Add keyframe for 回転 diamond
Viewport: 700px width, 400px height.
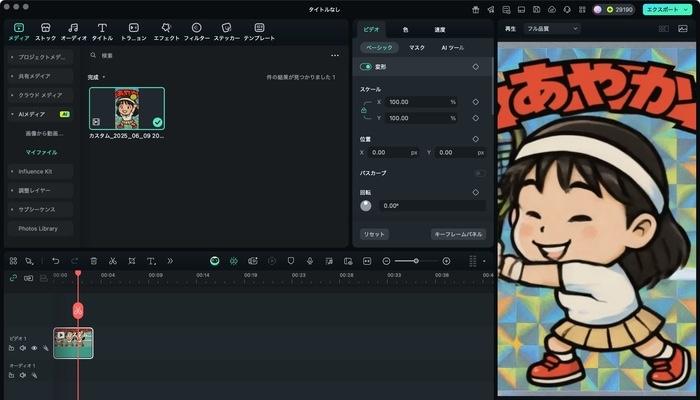475,192
